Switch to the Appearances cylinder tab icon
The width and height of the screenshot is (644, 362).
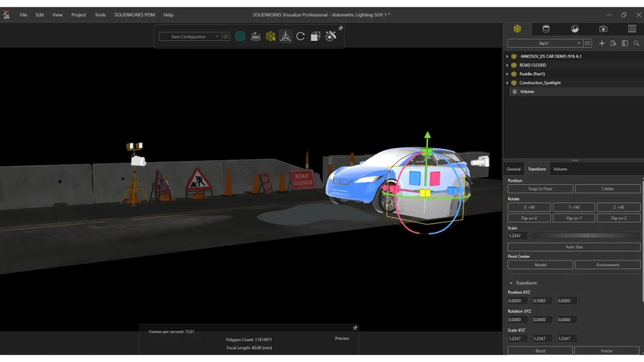[x=546, y=29]
